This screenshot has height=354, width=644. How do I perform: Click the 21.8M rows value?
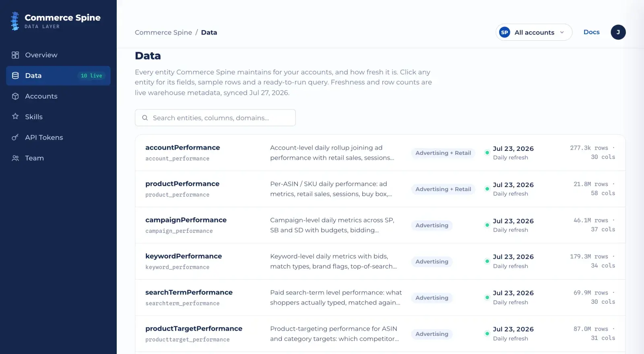pyautogui.click(x=591, y=184)
